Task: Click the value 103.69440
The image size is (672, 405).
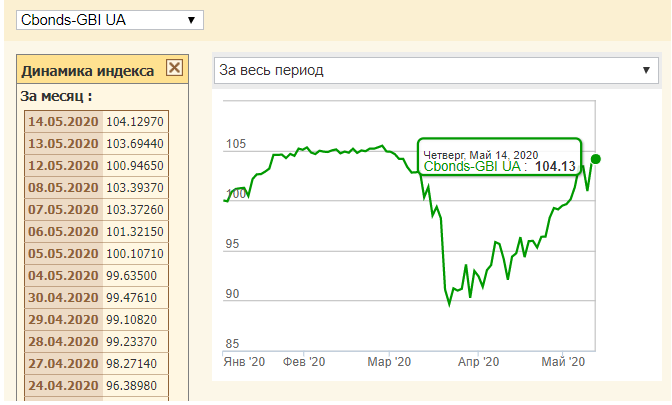Action: tap(135, 144)
